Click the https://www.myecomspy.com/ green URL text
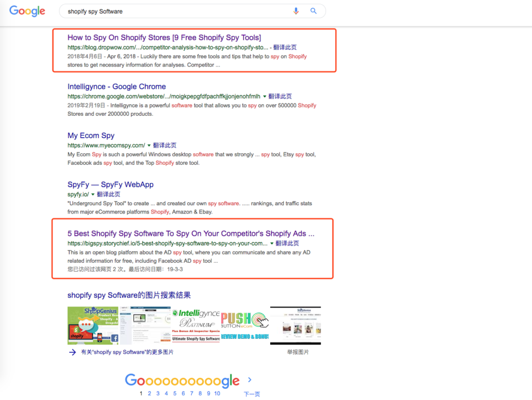Screen dimensions: 532x400 pyautogui.click(x=106, y=145)
